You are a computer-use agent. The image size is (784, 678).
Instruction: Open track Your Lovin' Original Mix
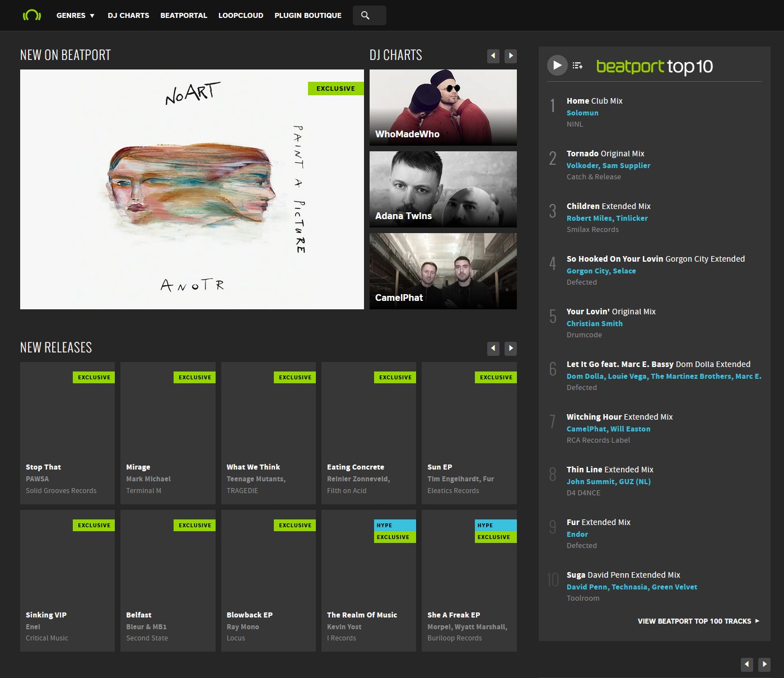[x=611, y=312]
